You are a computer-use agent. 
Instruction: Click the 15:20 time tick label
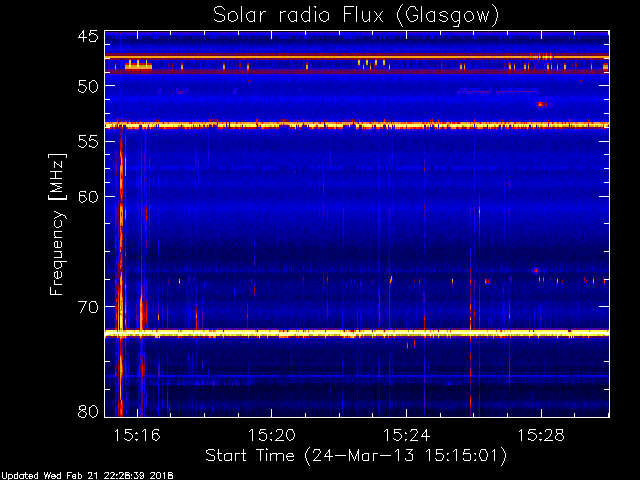coord(272,435)
